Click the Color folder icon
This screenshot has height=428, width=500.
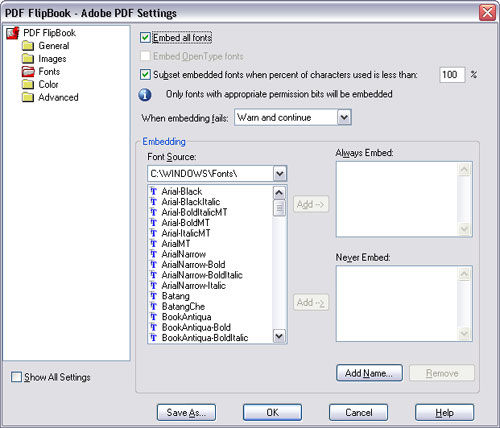click(x=28, y=84)
